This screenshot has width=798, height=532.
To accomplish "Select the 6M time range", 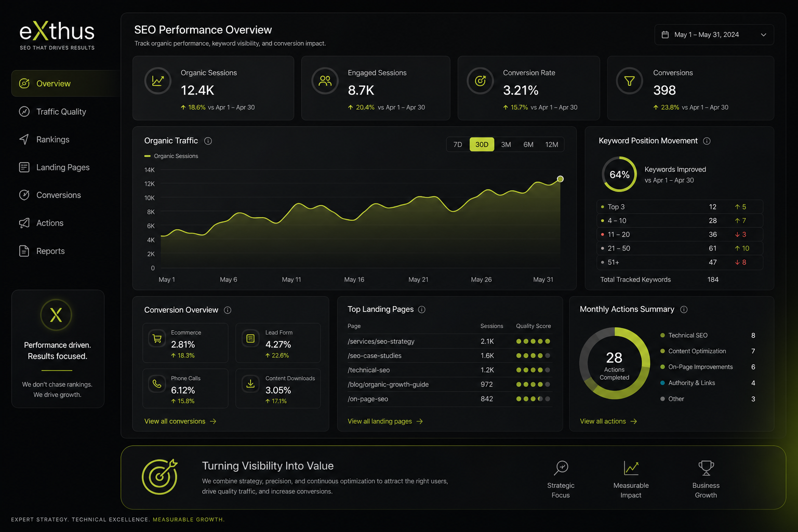I will point(528,144).
